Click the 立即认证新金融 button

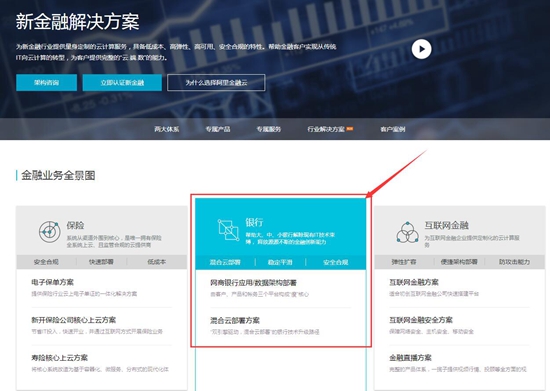tap(122, 83)
